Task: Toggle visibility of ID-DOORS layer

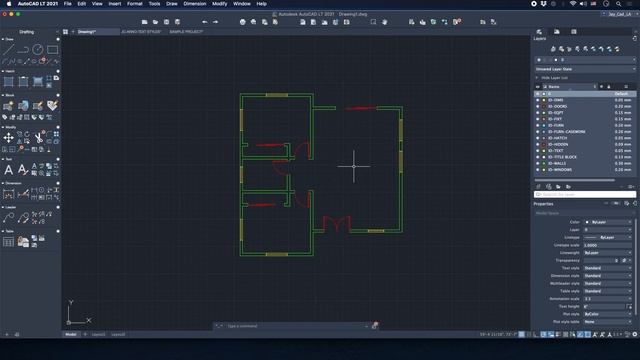Action: tap(538, 107)
